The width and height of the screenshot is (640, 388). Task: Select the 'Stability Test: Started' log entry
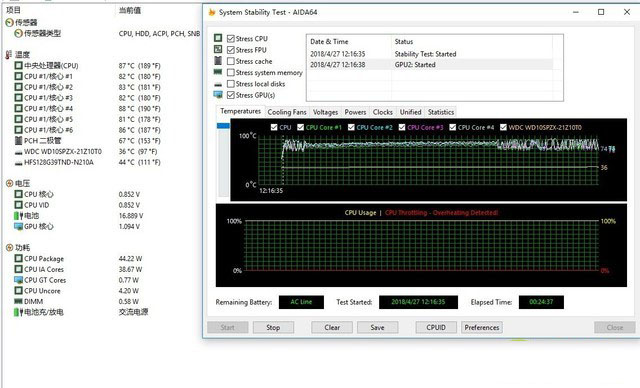point(430,54)
